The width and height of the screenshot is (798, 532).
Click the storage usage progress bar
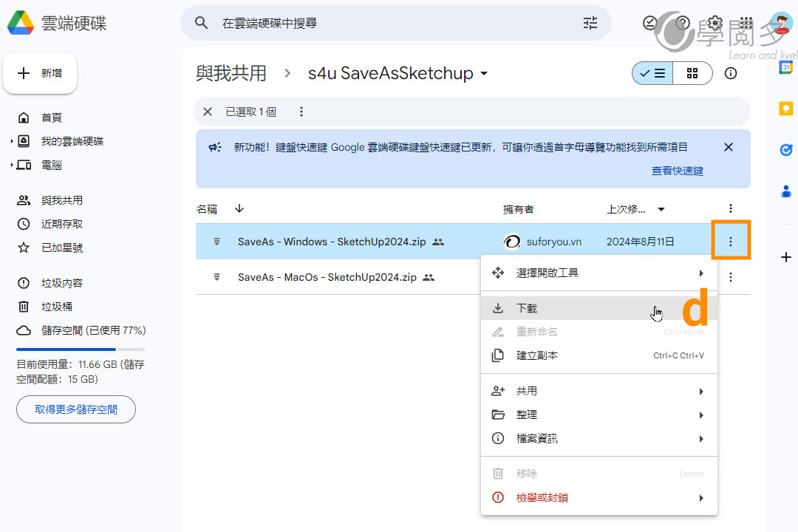tap(81, 349)
